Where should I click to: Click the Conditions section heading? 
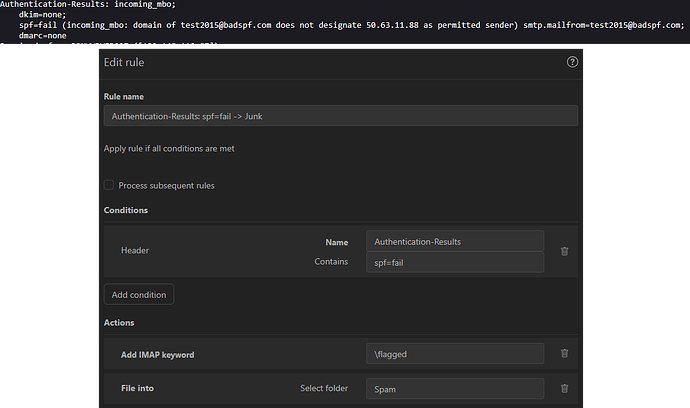126,210
